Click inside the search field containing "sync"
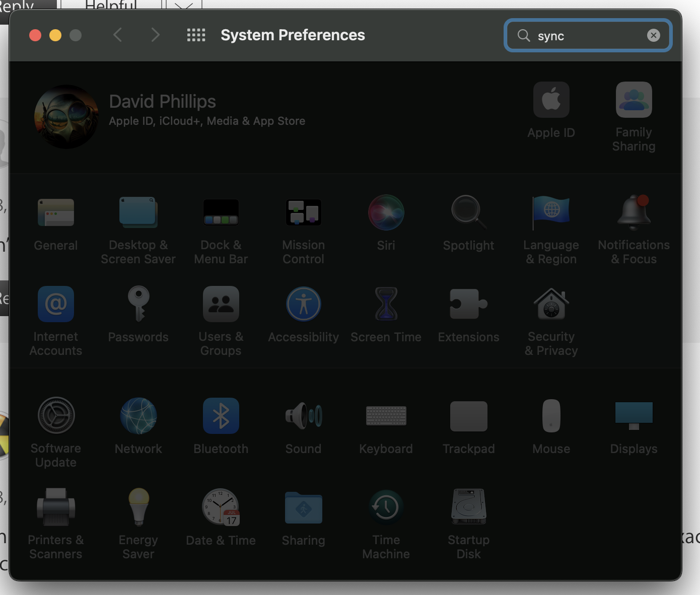This screenshot has width=700, height=595. (x=588, y=35)
